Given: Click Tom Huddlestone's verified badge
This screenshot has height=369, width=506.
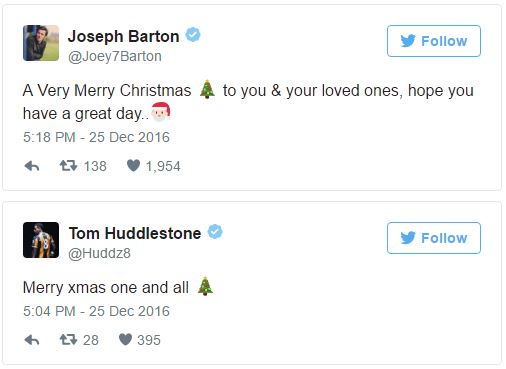Looking at the screenshot, I should (x=215, y=232).
